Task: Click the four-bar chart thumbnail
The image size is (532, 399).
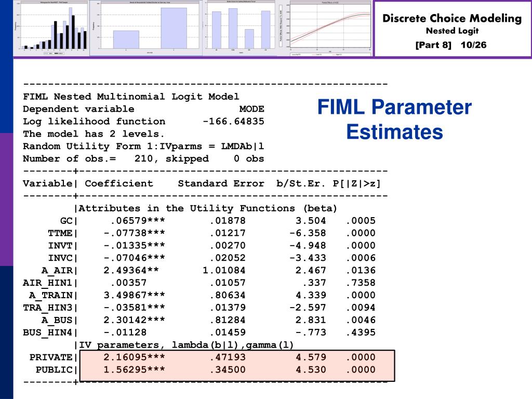Action: coord(240,28)
